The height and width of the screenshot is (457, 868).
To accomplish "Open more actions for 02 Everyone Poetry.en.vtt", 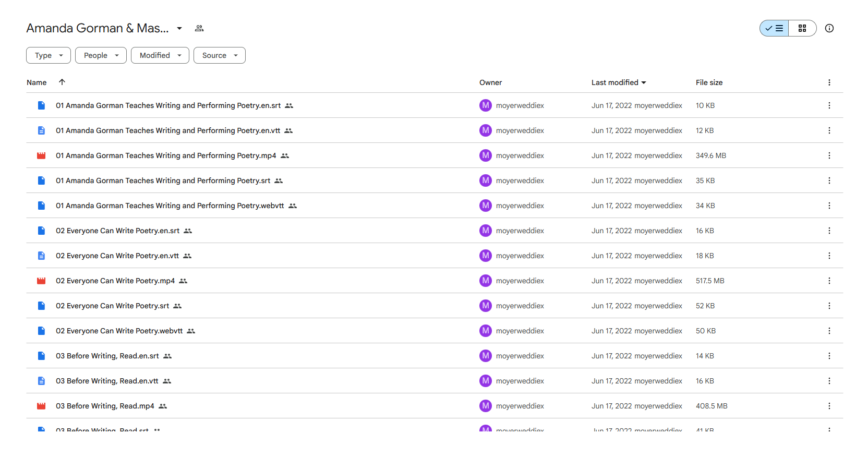I will point(829,256).
